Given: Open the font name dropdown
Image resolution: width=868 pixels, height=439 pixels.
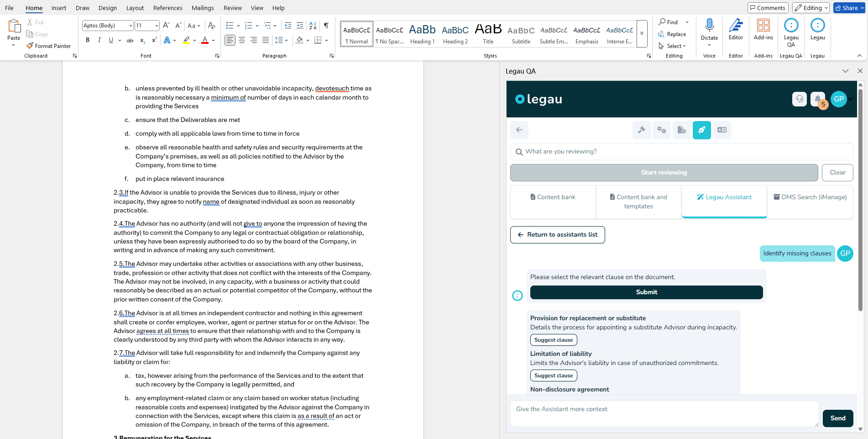Looking at the screenshot, I should [x=131, y=26].
